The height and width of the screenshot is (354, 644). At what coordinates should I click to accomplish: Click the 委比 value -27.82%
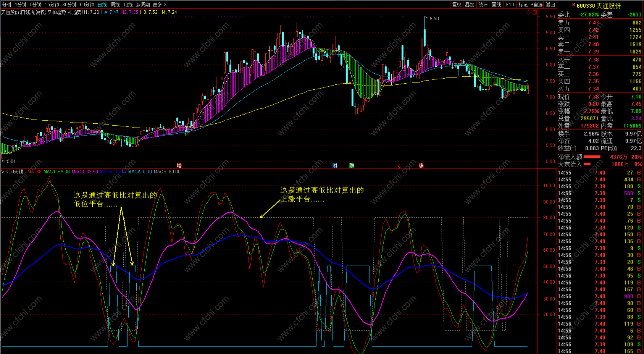click(589, 15)
